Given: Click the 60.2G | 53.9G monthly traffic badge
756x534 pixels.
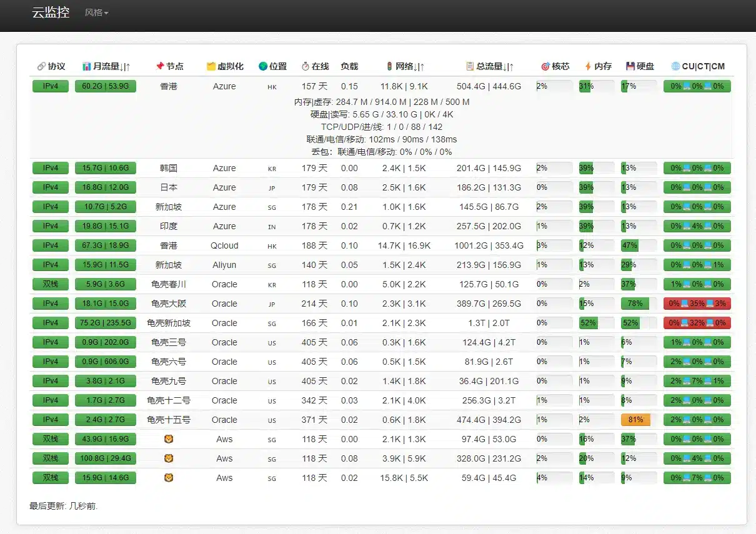Looking at the screenshot, I should (x=106, y=86).
